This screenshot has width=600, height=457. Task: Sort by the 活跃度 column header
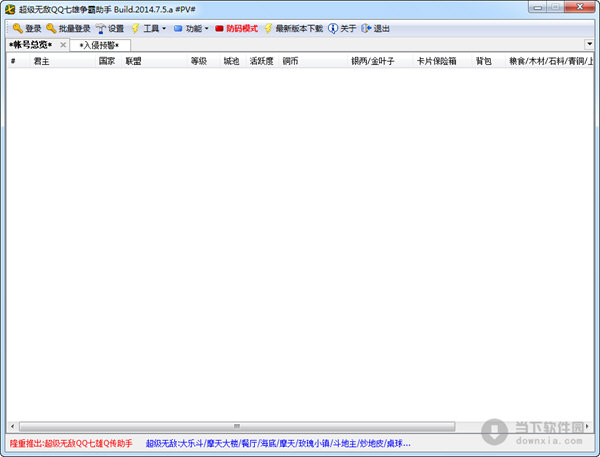[x=262, y=61]
